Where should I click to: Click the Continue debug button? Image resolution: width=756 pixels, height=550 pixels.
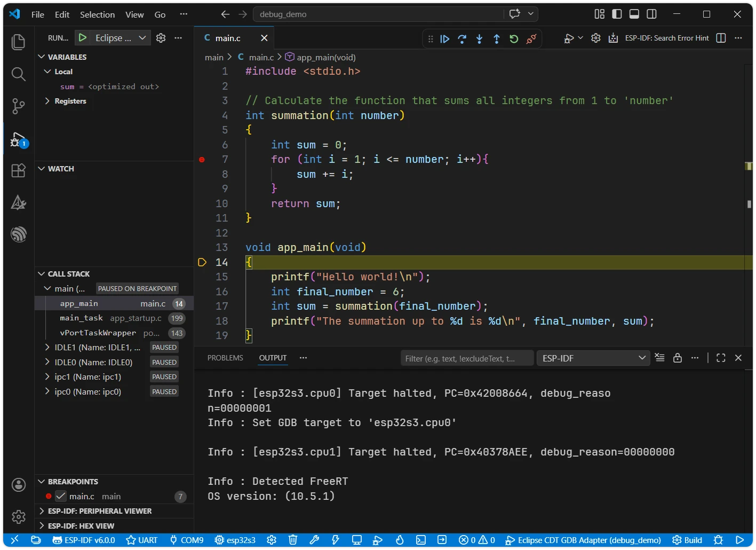pyautogui.click(x=445, y=38)
